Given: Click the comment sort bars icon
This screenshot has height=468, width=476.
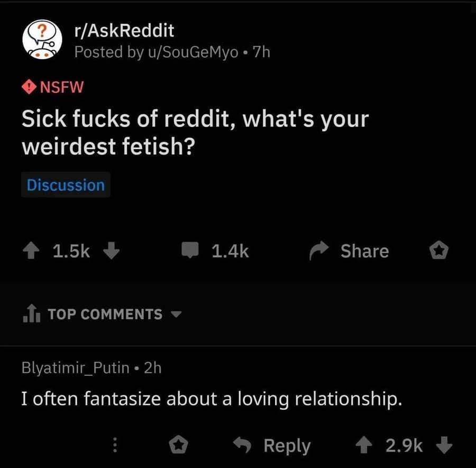Looking at the screenshot, I should [30, 313].
